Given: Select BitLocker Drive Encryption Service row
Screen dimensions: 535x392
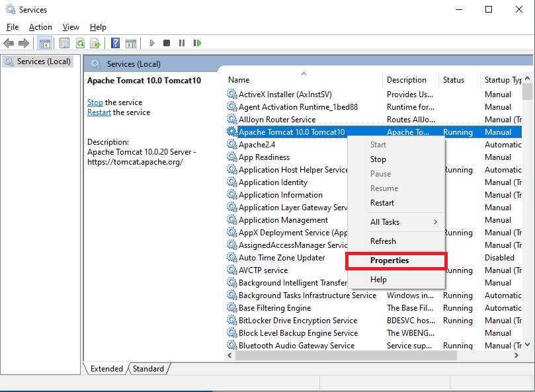Looking at the screenshot, I should click(x=374, y=321).
